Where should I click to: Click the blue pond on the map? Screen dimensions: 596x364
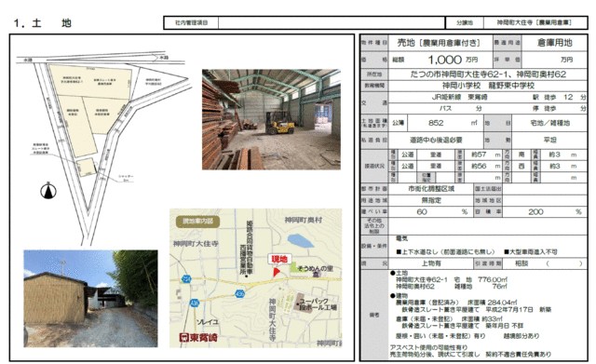[x=301, y=240]
